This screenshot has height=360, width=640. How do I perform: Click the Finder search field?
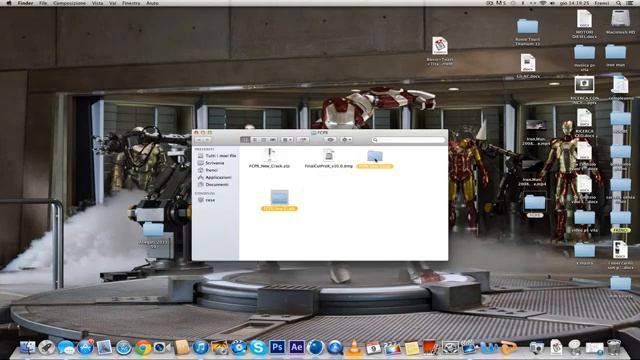click(x=408, y=140)
